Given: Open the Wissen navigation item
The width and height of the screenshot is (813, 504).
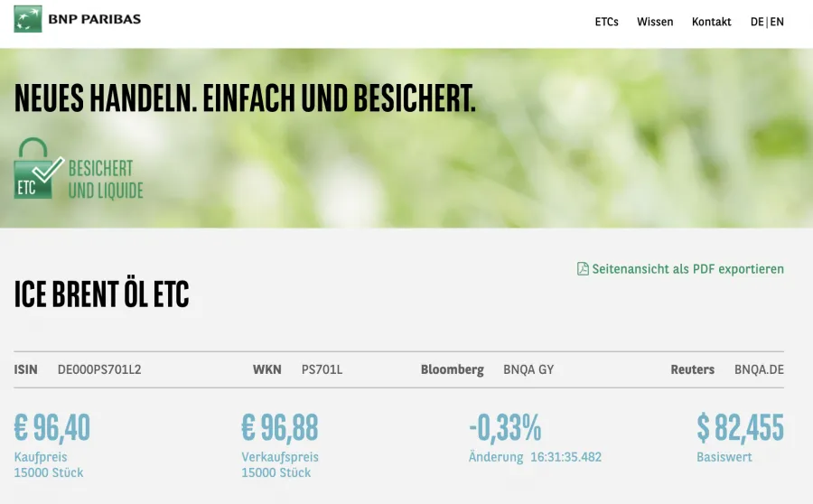Looking at the screenshot, I should 655,22.
